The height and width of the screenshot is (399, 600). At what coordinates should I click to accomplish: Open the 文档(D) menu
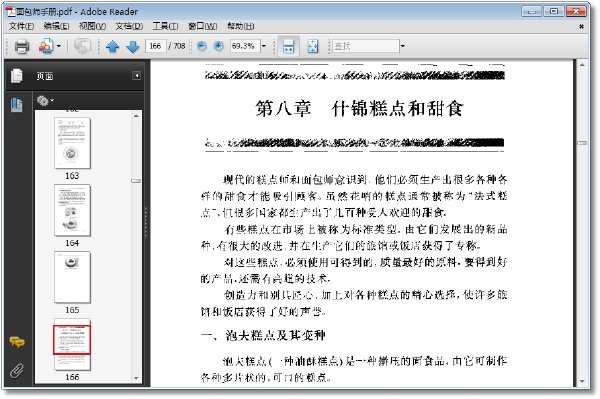pos(129,26)
